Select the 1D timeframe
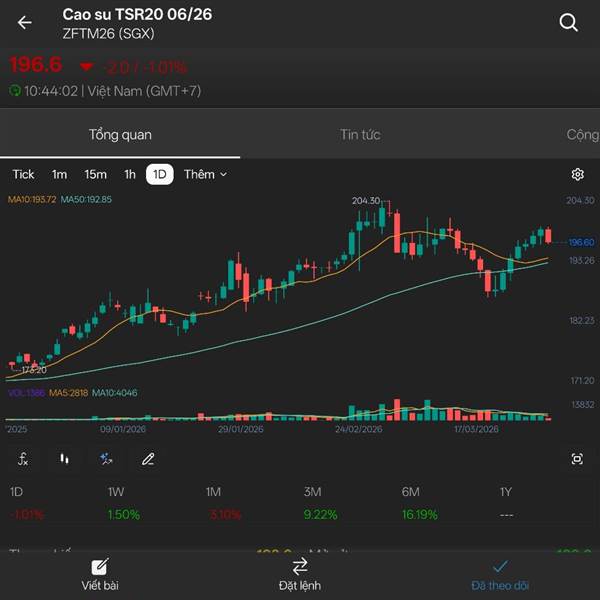This screenshot has width=600, height=600. click(x=160, y=174)
